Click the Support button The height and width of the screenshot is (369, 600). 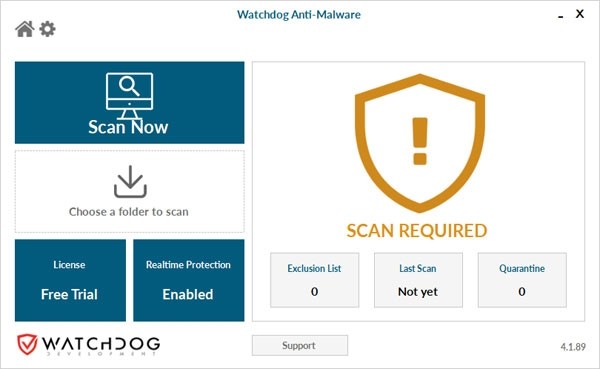click(x=300, y=345)
